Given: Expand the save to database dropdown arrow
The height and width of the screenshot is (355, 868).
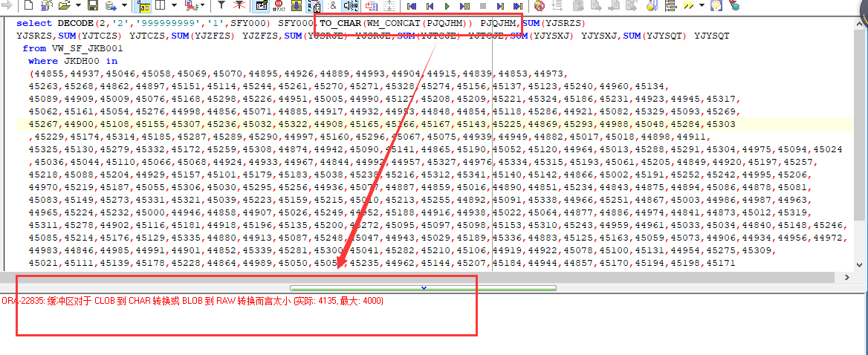Looking at the screenshot, I should 125,5.
